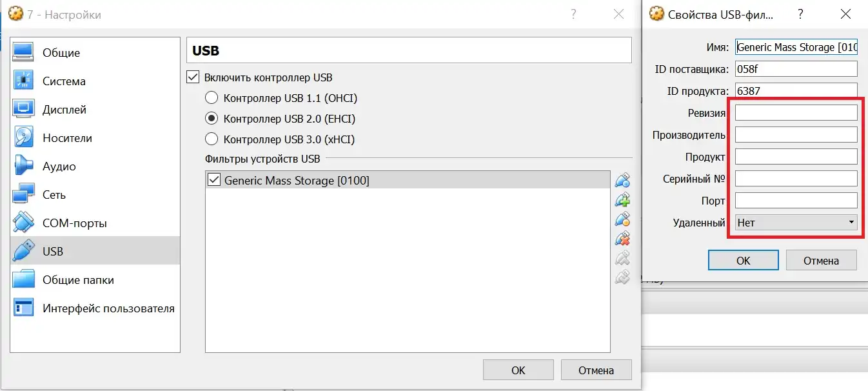The width and height of the screenshot is (868, 391).
Task: Go to the Аудио settings section
Action: click(59, 166)
